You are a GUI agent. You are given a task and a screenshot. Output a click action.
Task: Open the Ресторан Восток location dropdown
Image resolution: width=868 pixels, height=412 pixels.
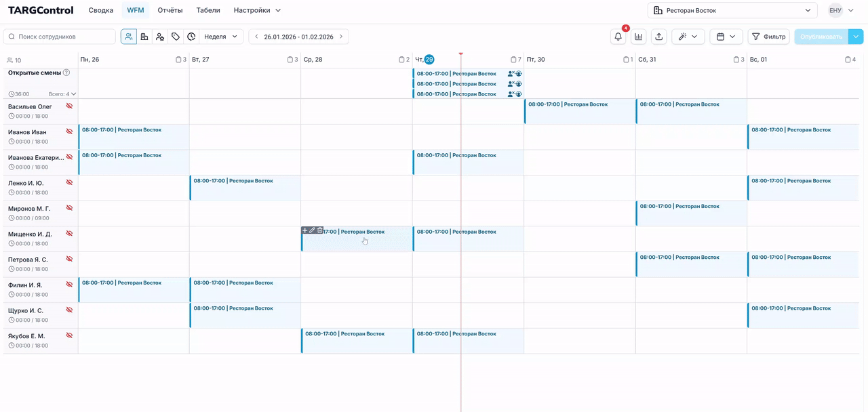click(x=732, y=10)
